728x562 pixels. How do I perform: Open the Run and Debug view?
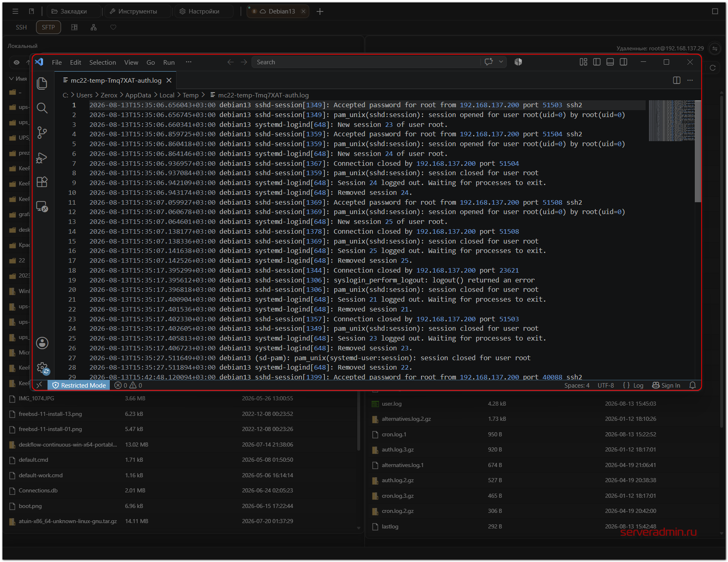42,158
